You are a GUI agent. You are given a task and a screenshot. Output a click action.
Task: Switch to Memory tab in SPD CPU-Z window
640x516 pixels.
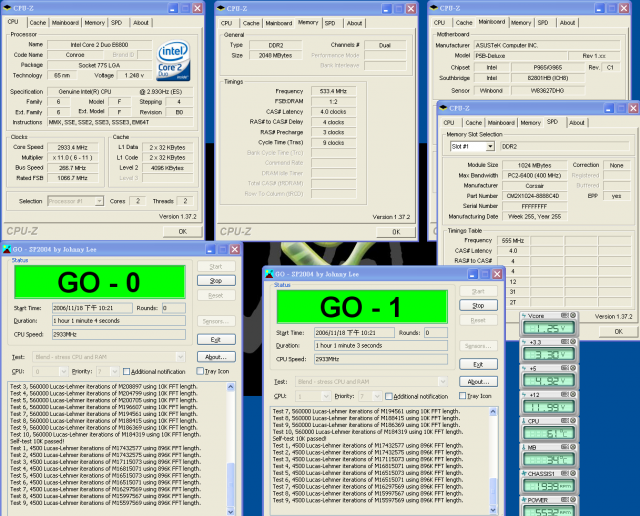coord(530,122)
